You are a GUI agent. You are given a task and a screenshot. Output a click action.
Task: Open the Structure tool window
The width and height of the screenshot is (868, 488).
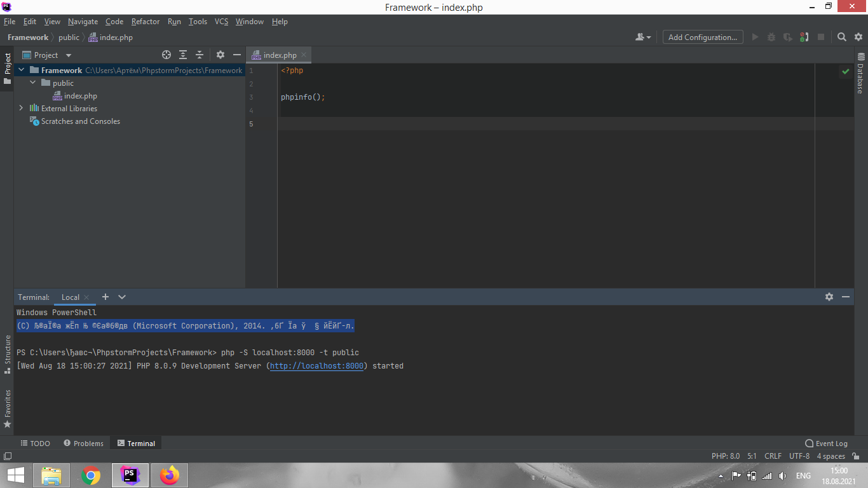(x=7, y=355)
